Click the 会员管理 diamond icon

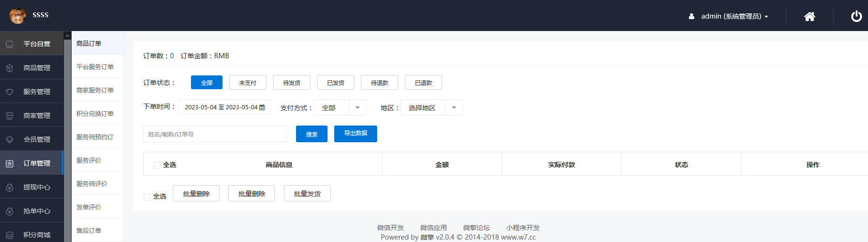point(10,139)
